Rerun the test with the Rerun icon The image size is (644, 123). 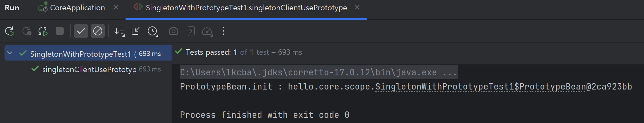[10, 31]
